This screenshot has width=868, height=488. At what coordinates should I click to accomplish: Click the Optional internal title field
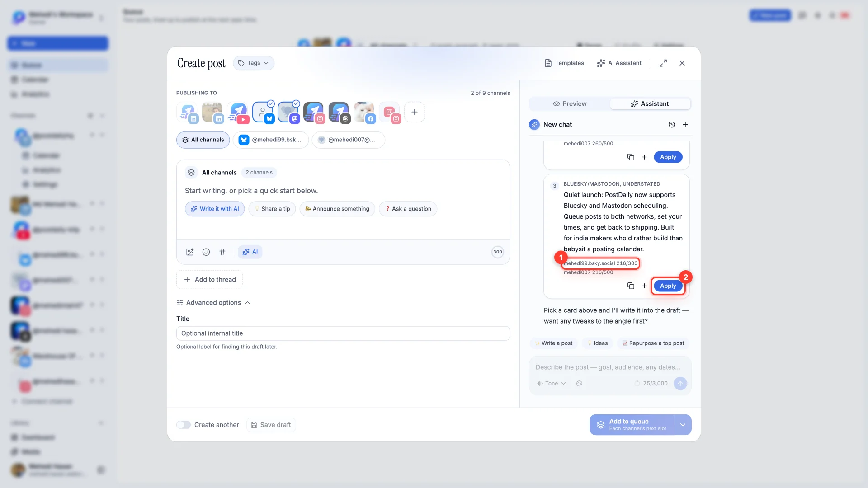pos(343,333)
